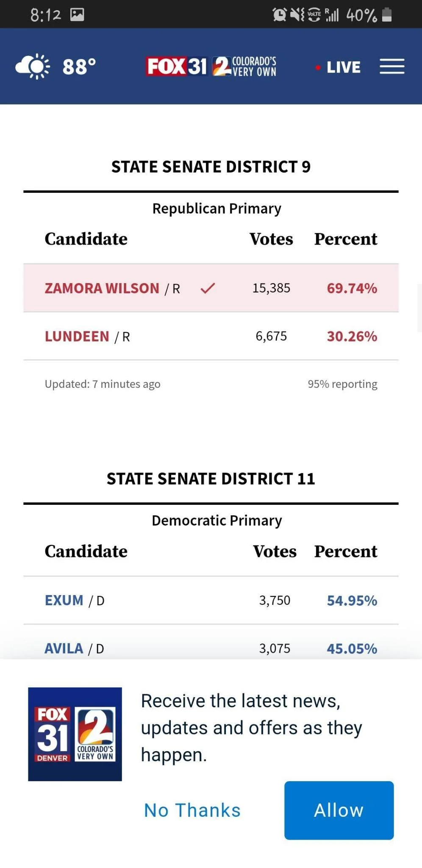Select the Lundeen candidate name

tap(77, 337)
